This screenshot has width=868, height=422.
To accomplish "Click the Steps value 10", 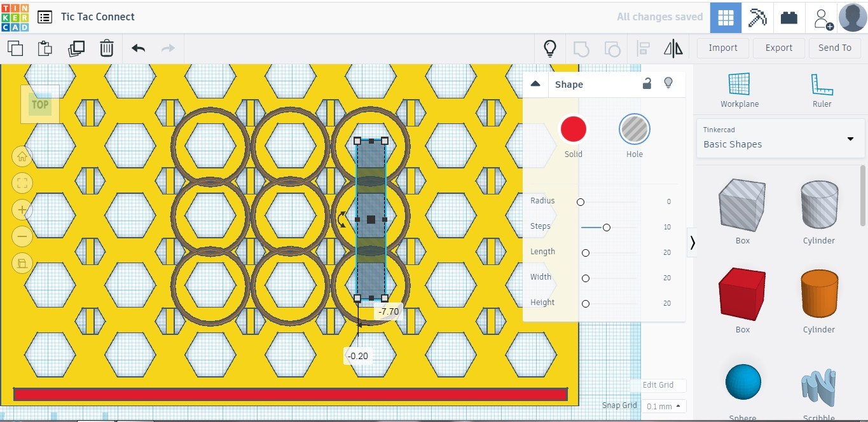I will [667, 227].
